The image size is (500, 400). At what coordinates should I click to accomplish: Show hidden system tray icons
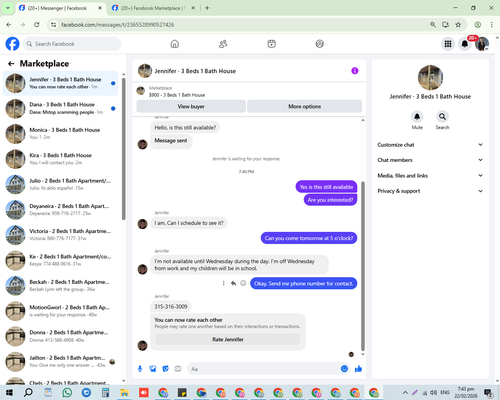click(x=405, y=392)
